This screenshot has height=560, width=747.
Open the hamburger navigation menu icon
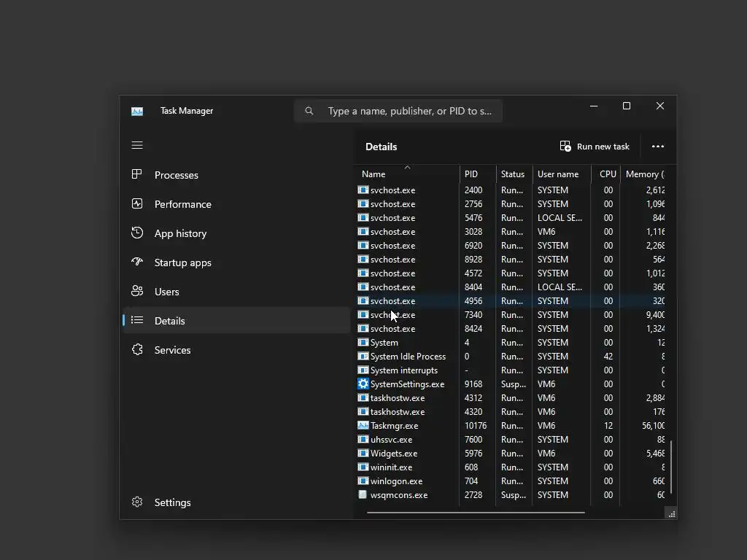click(x=137, y=145)
